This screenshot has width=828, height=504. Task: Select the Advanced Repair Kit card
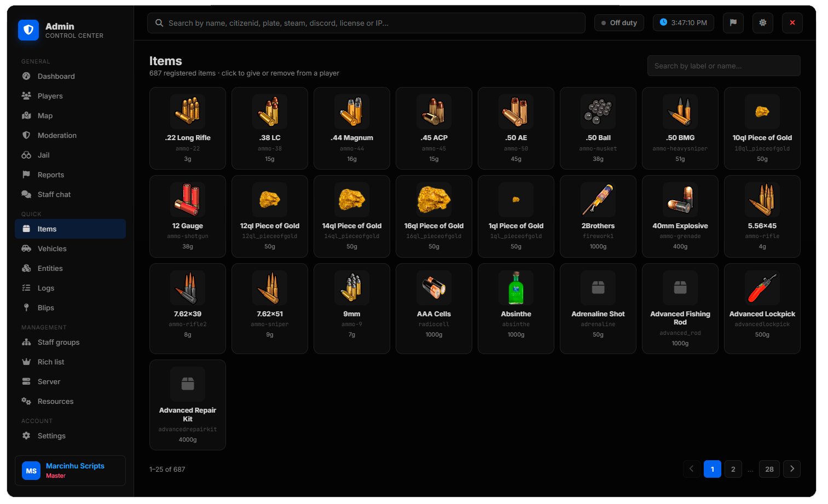tap(188, 405)
